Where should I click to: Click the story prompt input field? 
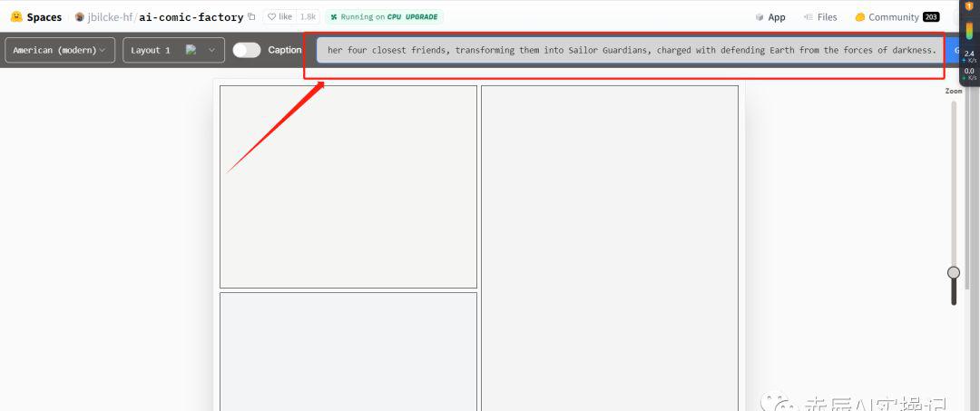coord(630,50)
